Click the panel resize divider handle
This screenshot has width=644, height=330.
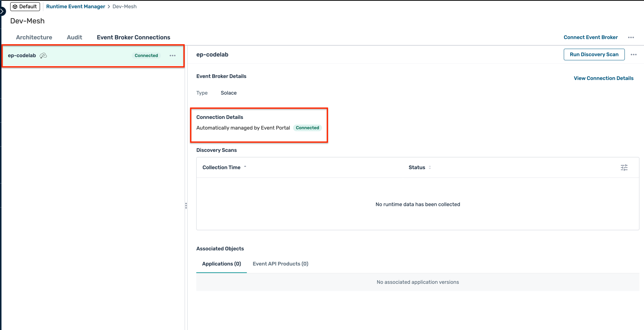[186, 206]
